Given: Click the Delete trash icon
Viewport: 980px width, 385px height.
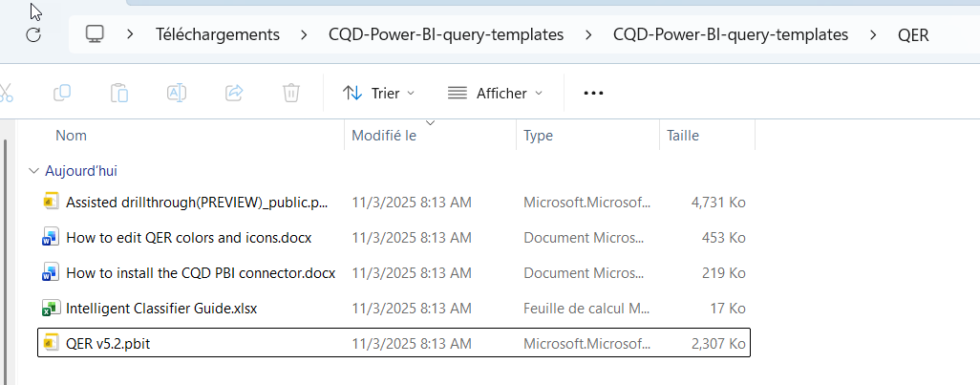Looking at the screenshot, I should coord(291,93).
